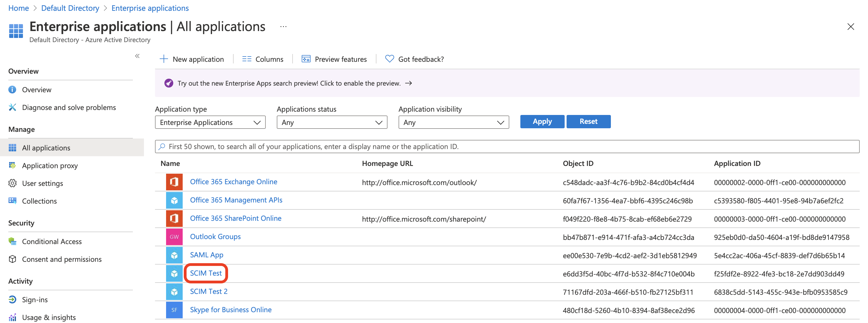Click the SCIM Test app icon
This screenshot has height=323, width=868.
point(174,273)
